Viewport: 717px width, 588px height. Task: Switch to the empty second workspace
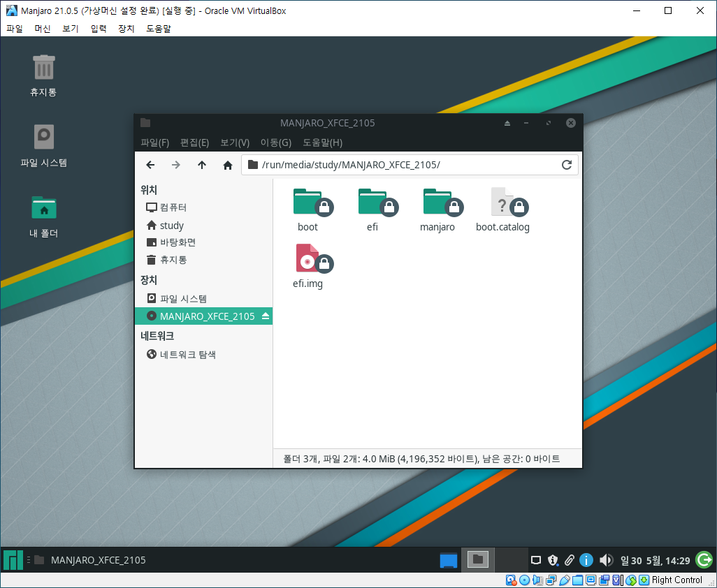pyautogui.click(x=512, y=559)
